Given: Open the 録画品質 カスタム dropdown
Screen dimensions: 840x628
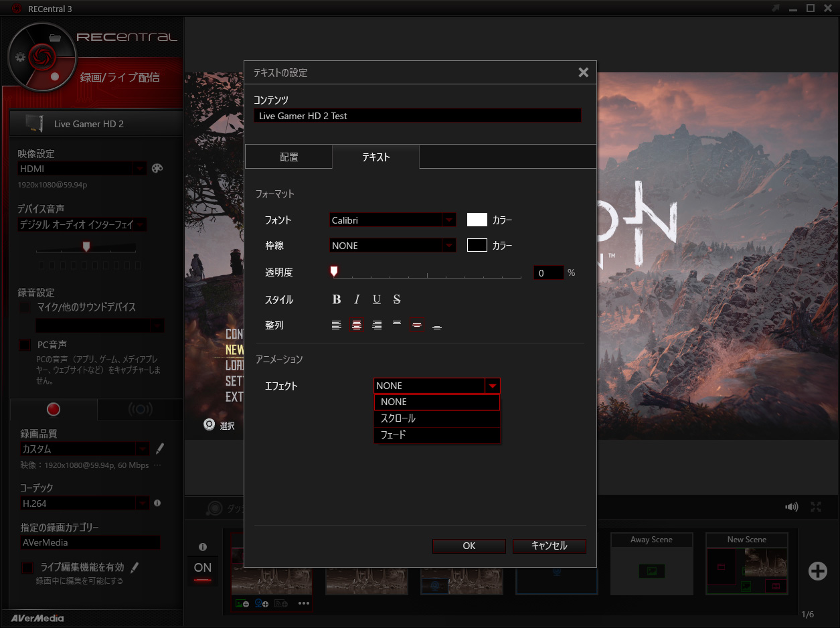Looking at the screenshot, I should pyautogui.click(x=85, y=449).
